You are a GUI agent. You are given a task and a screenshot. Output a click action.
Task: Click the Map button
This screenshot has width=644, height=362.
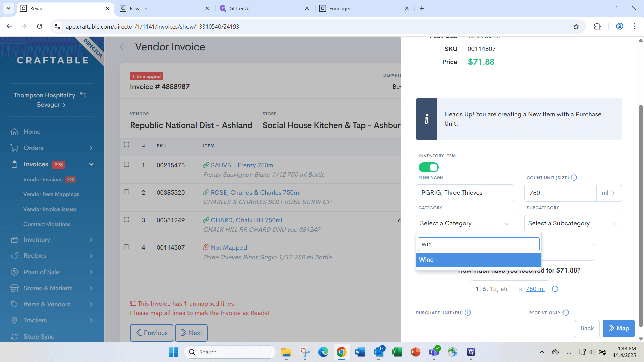coord(619,328)
